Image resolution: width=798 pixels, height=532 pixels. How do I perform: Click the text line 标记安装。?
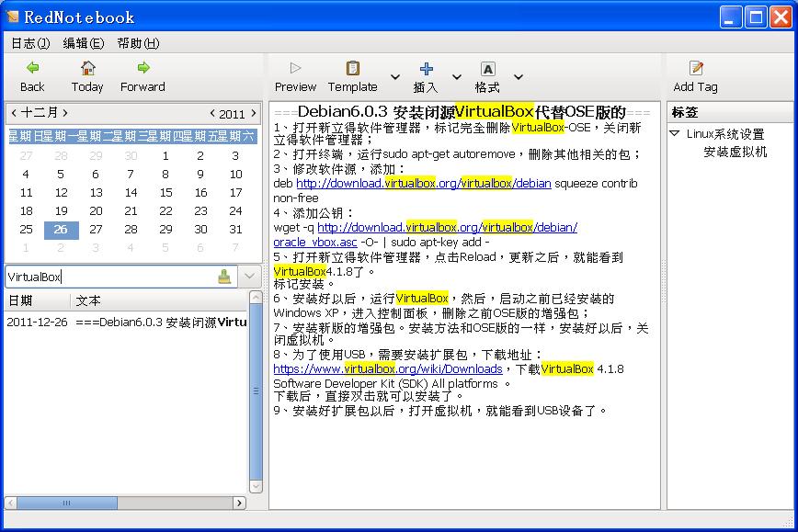pos(305,284)
